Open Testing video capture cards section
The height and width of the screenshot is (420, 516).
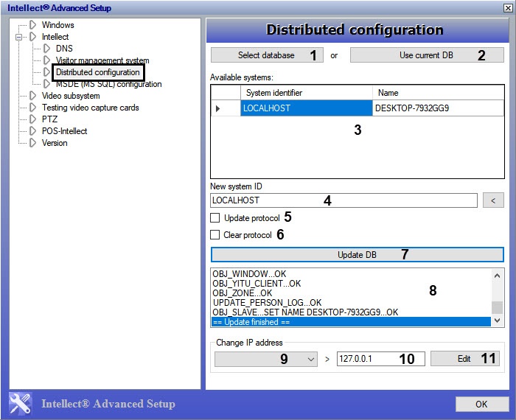pyautogui.click(x=90, y=108)
